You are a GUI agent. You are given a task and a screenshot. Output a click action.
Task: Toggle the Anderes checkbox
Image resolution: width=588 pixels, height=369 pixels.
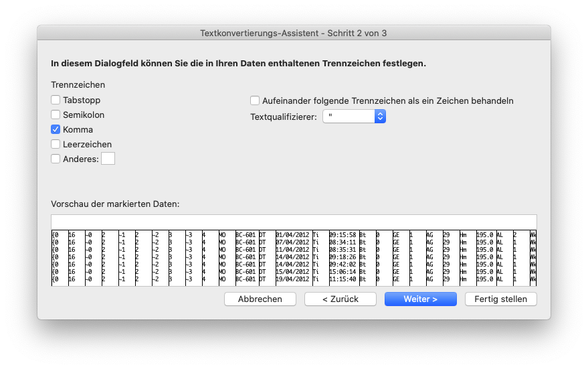56,159
